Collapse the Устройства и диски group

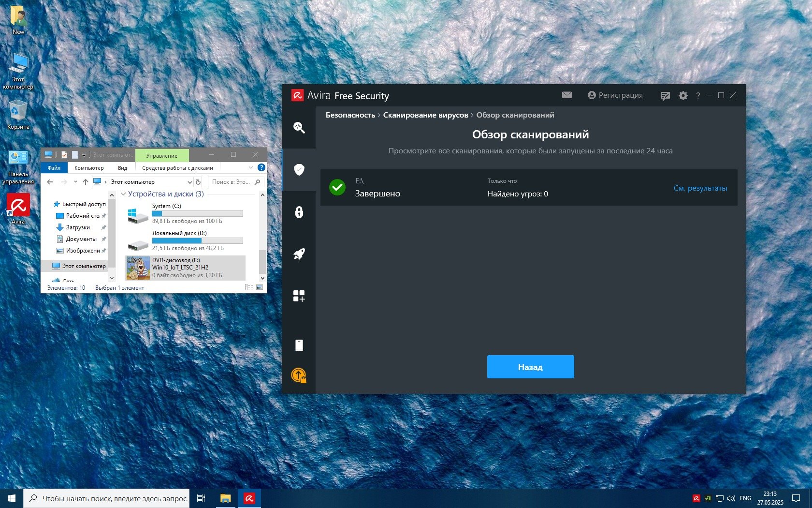click(x=123, y=194)
